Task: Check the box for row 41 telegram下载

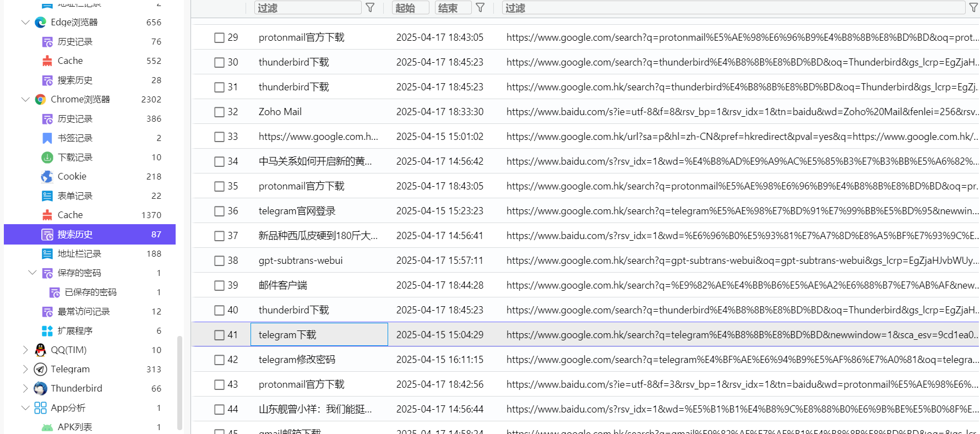Action: coord(220,335)
